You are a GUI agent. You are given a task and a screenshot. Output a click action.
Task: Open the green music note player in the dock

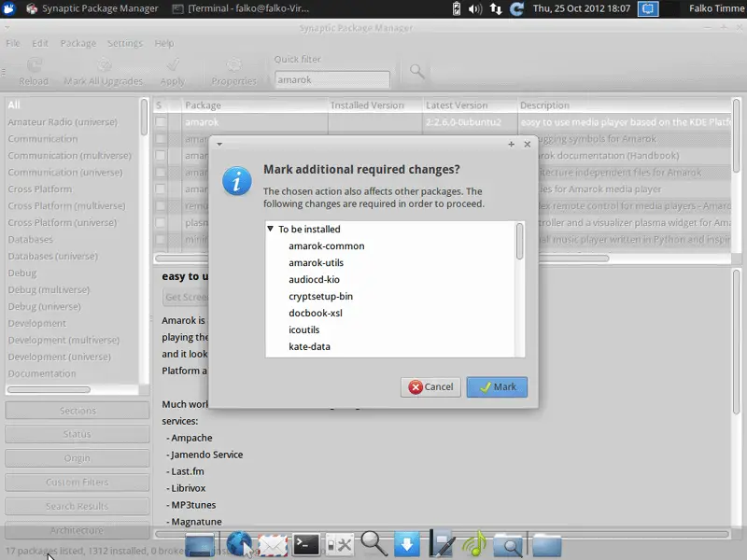coord(474,543)
